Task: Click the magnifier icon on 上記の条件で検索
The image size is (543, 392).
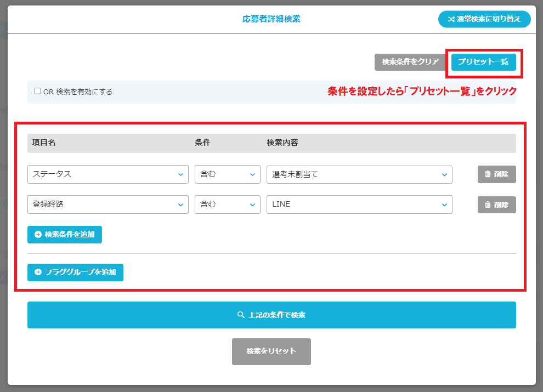Action: [x=240, y=315]
